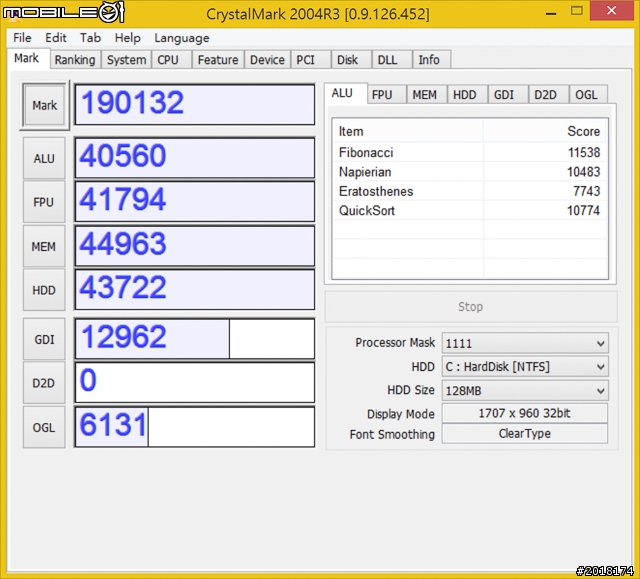
Task: Click the Stop button
Action: (471, 307)
